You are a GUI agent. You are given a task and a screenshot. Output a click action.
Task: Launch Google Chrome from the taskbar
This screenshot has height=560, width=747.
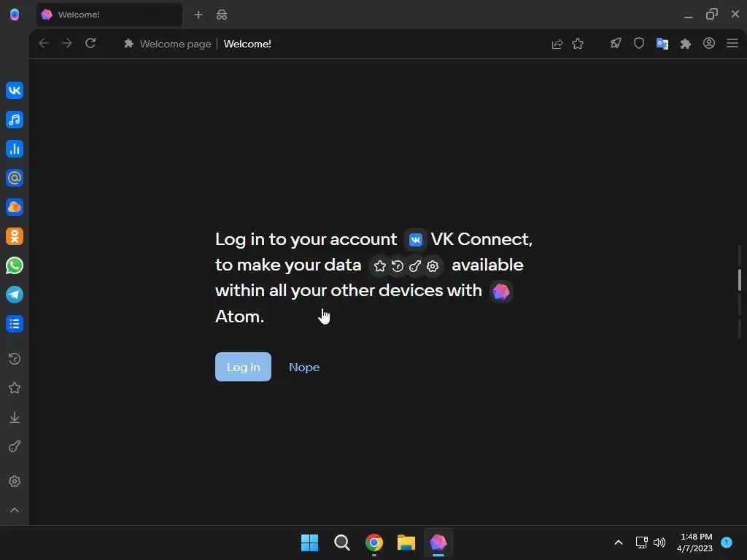(x=374, y=542)
